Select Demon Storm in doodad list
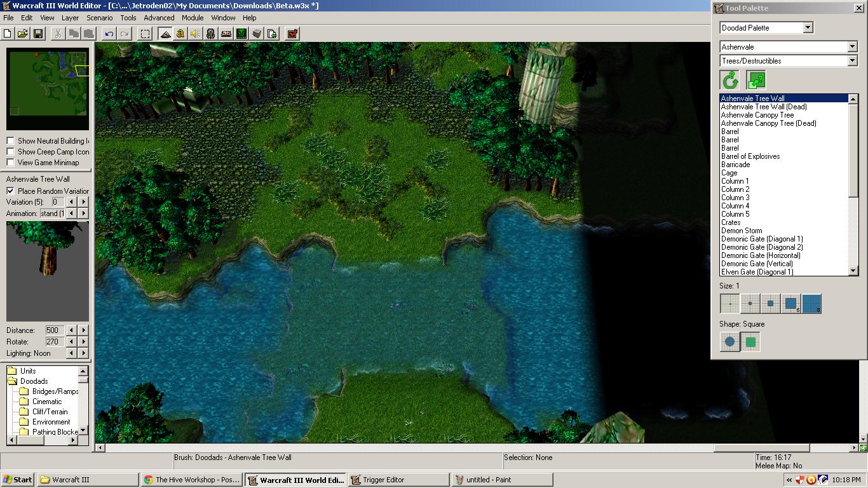This screenshot has width=868, height=488. [742, 231]
